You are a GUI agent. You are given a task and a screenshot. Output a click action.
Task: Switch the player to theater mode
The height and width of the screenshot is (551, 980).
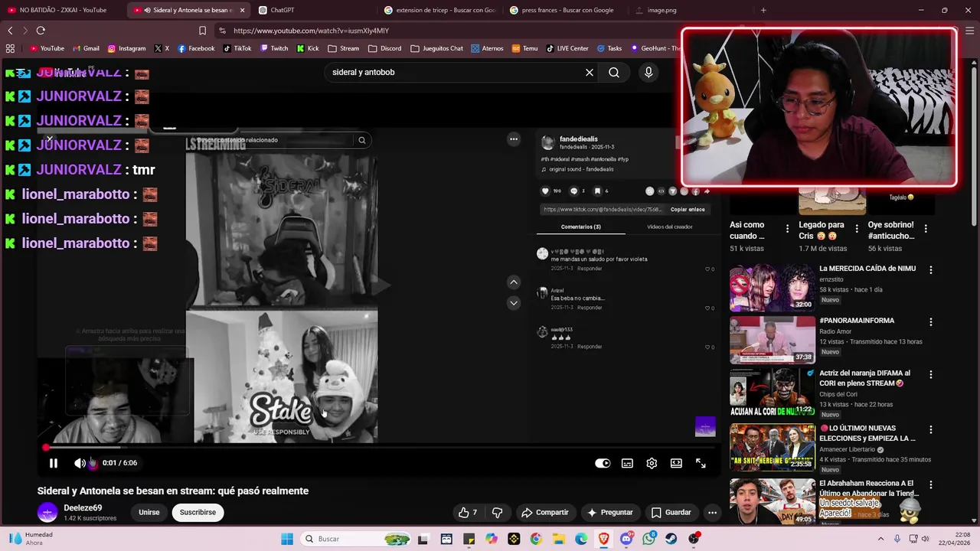[676, 463]
